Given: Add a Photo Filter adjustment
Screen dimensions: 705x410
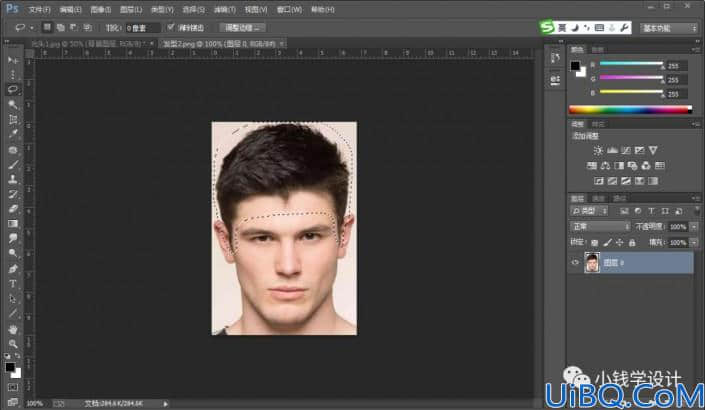Looking at the screenshot, I should [x=632, y=166].
